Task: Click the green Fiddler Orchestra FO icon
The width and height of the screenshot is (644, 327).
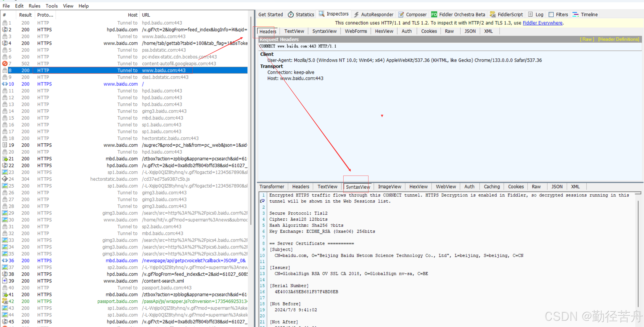Action: [x=434, y=15]
